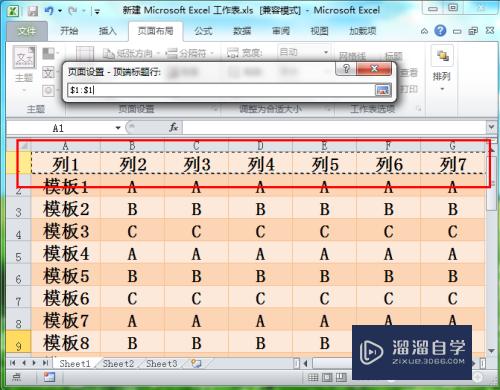Viewport: 500px width, 390px height.
Task: Switch to the 视图 tab
Action: pyautogui.click(x=319, y=31)
